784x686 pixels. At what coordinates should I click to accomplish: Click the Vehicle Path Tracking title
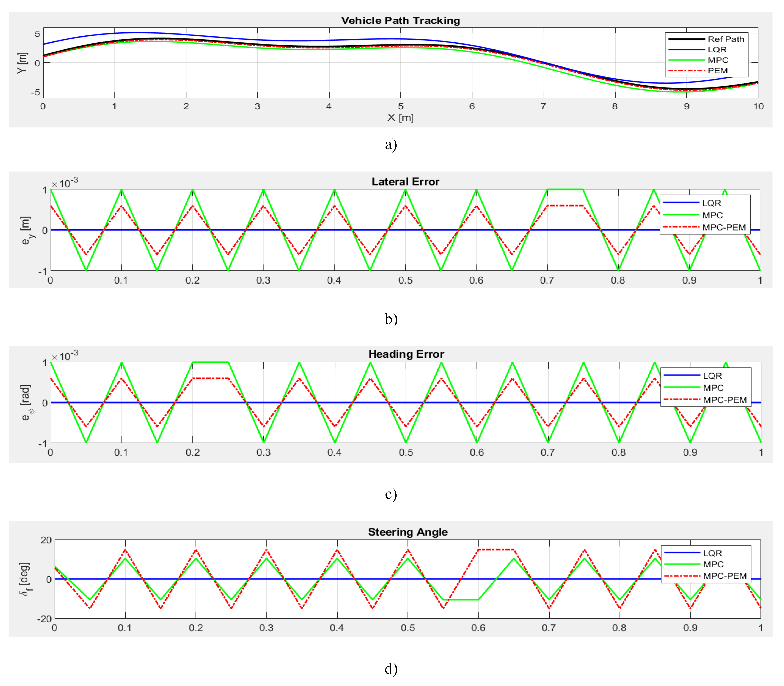point(400,21)
